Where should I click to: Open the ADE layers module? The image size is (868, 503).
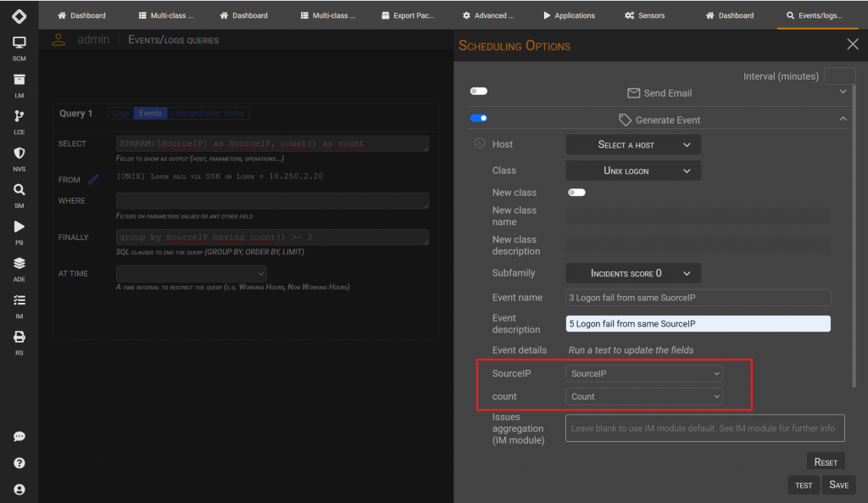tap(19, 270)
